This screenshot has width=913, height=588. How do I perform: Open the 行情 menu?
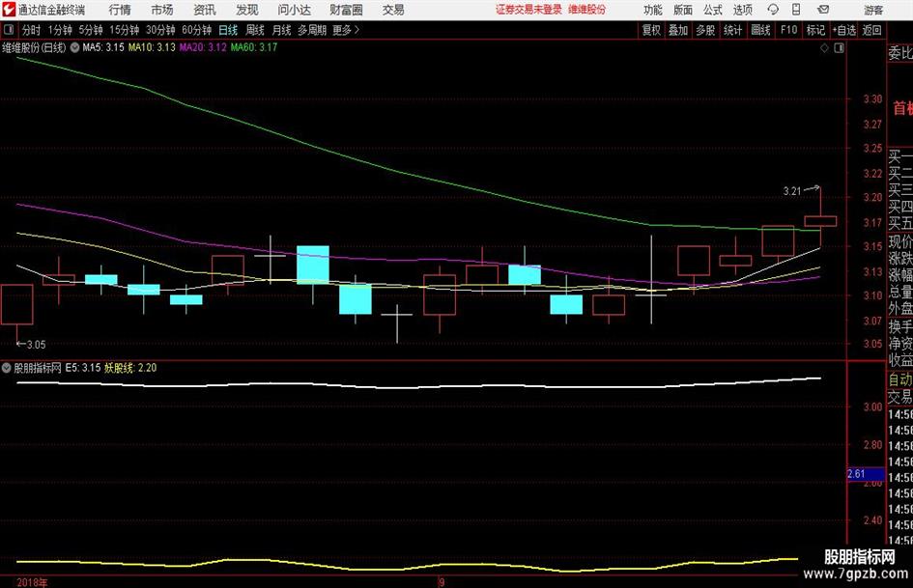[120, 10]
